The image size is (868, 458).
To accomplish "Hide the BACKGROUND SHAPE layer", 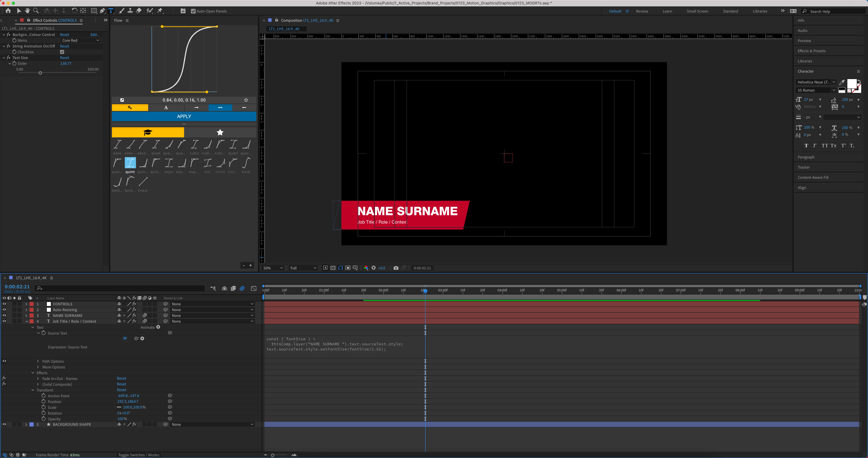I will (4, 424).
